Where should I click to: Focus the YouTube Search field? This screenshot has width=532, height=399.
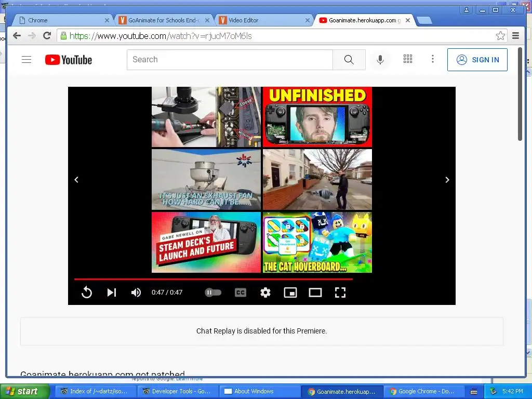click(230, 60)
